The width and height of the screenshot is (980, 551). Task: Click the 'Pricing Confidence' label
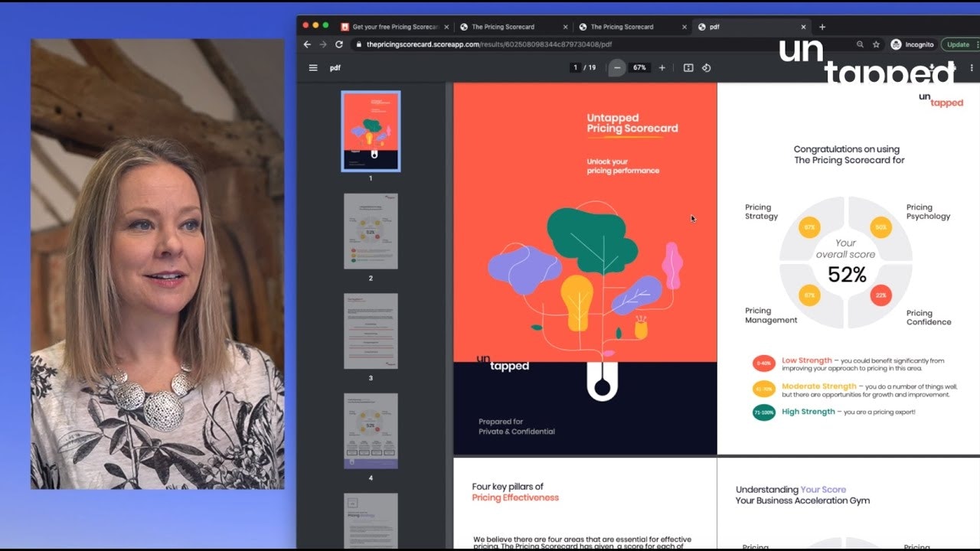pos(929,318)
